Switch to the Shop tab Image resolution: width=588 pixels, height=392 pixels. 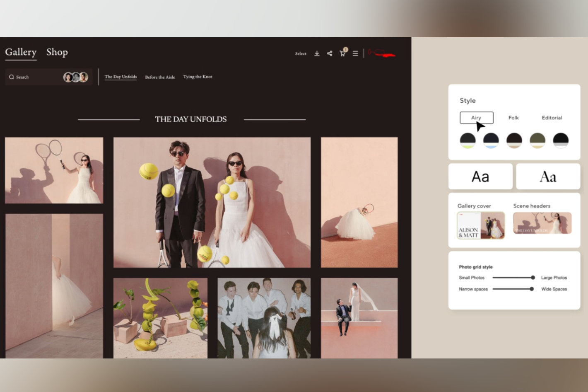point(57,52)
